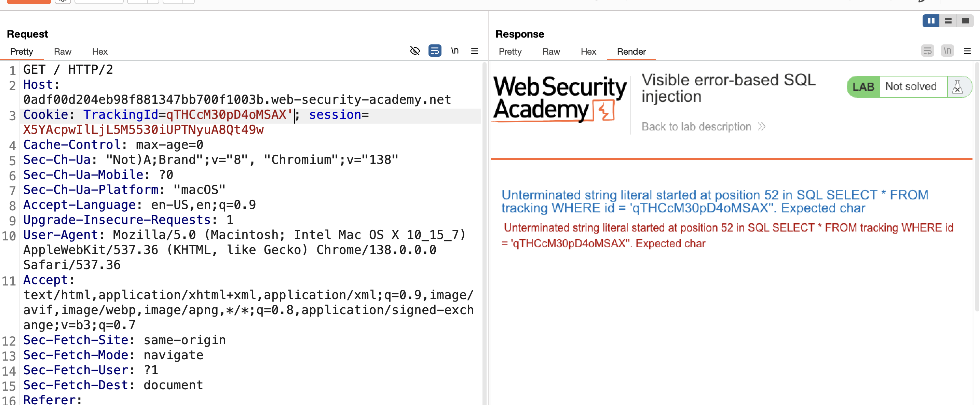
Task: Click the Response word wrap icon
Action: (x=927, y=51)
